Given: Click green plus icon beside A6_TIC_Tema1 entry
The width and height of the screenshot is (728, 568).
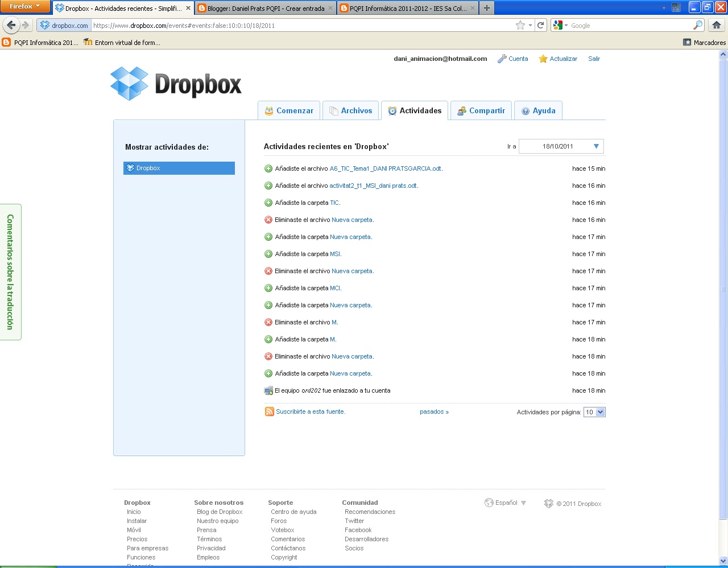Looking at the screenshot, I should tap(268, 168).
